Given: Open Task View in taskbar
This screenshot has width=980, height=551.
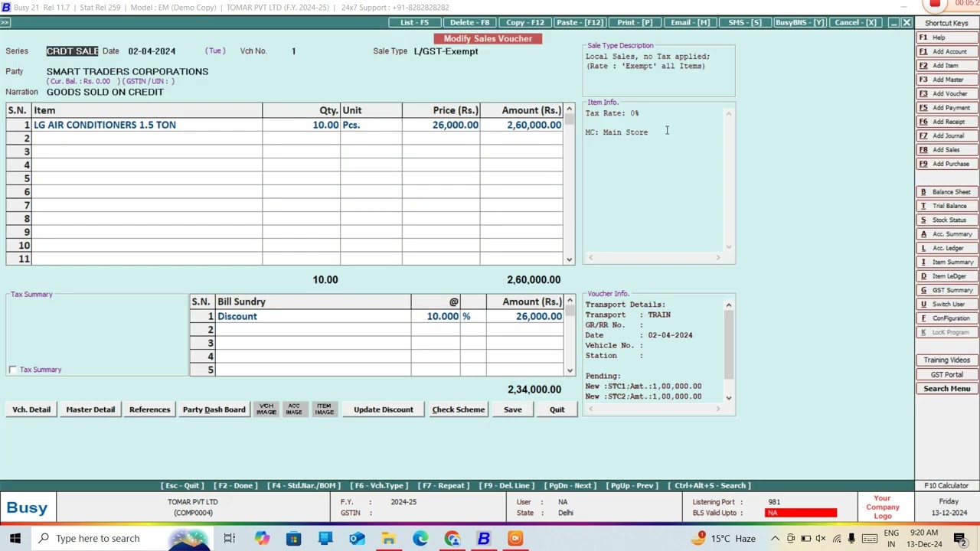Looking at the screenshot, I should 229,538.
